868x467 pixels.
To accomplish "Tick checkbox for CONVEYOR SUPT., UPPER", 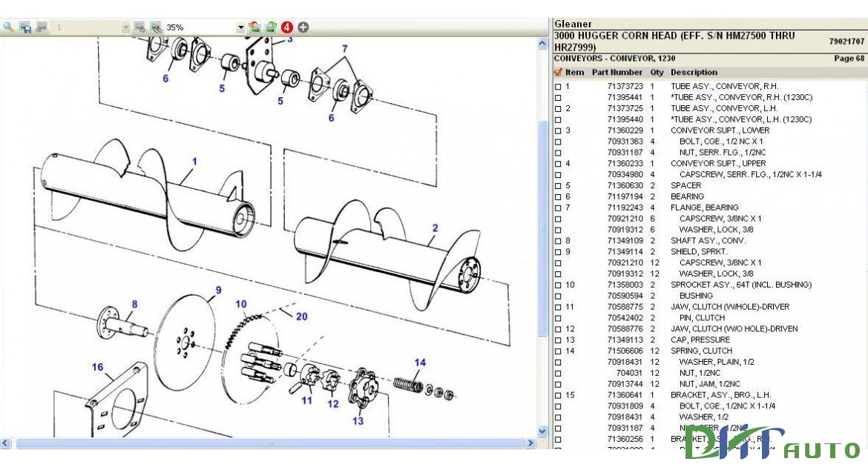I will click(558, 164).
